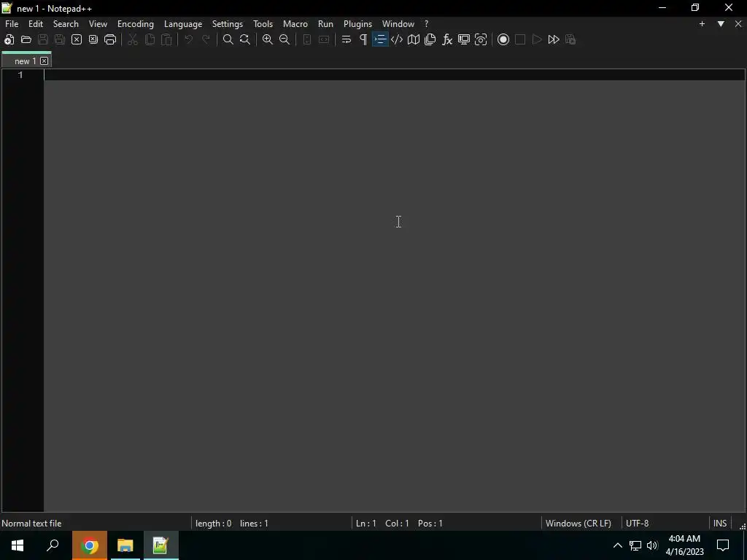Click the Monitoring (tail -f) eye icon
Screen dimensions: 747x560
(x=481, y=39)
